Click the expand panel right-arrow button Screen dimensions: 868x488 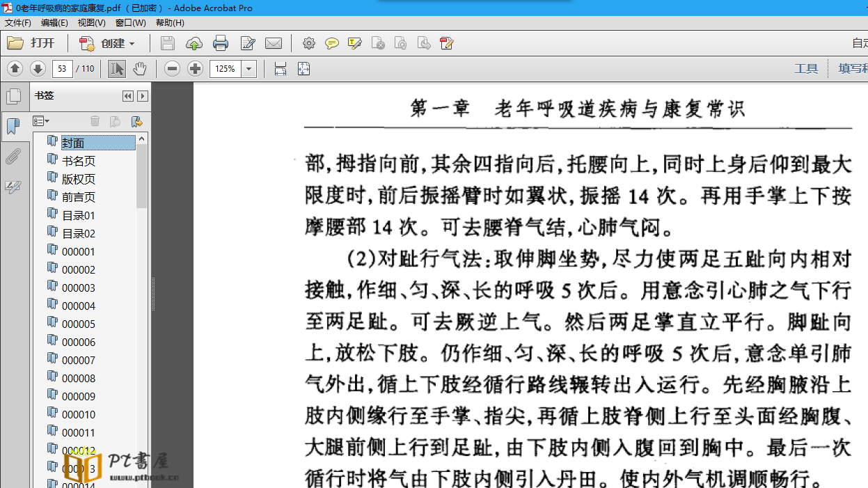tap(143, 96)
